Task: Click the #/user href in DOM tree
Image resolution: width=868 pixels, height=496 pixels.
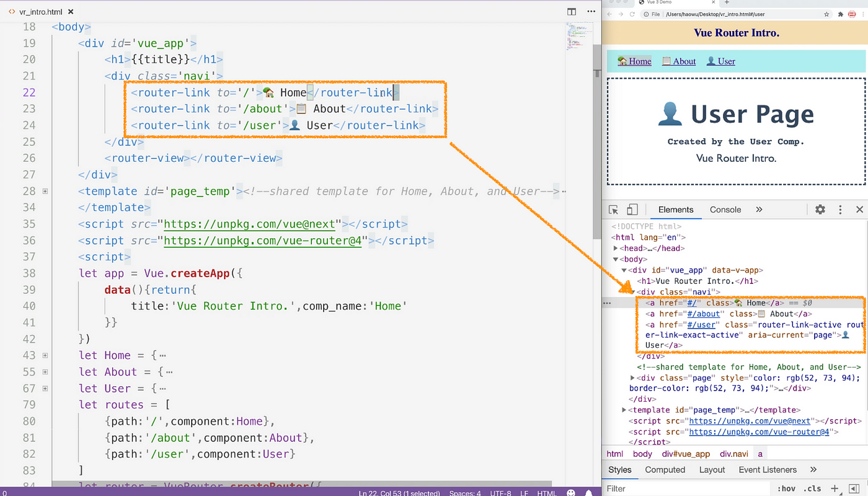Action: click(701, 325)
